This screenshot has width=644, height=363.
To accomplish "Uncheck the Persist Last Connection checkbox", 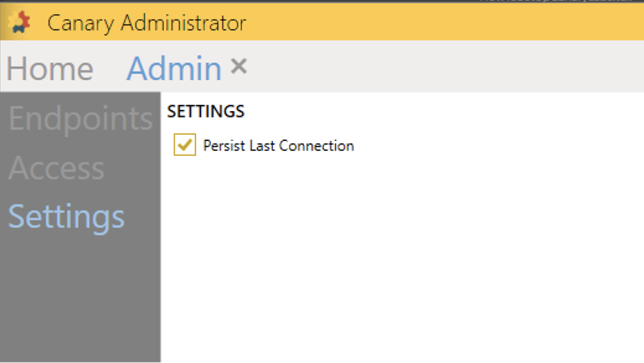I will (185, 145).
